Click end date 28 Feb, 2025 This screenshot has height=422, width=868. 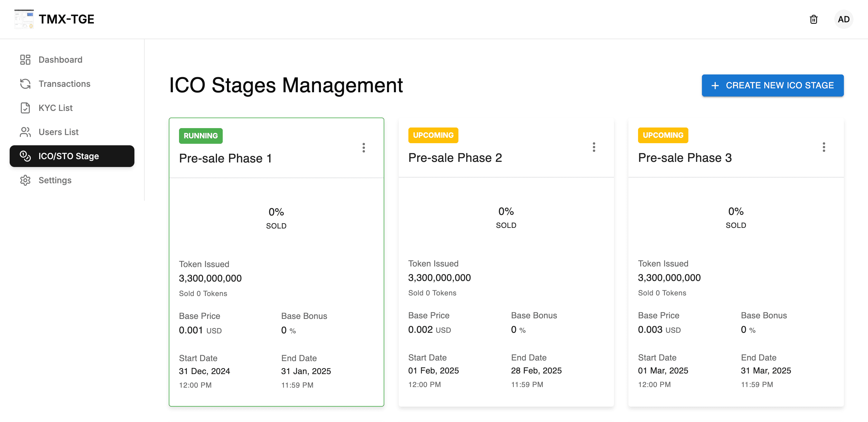[536, 370]
